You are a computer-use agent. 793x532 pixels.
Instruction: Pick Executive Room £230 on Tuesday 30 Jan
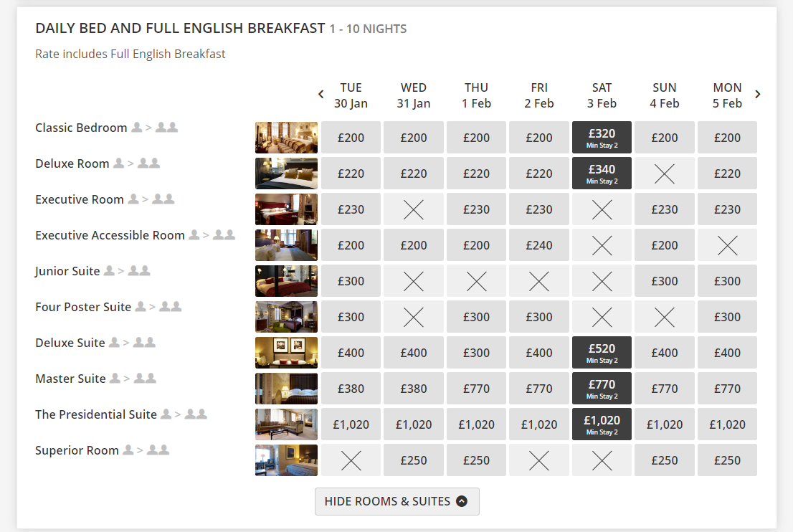[351, 209]
